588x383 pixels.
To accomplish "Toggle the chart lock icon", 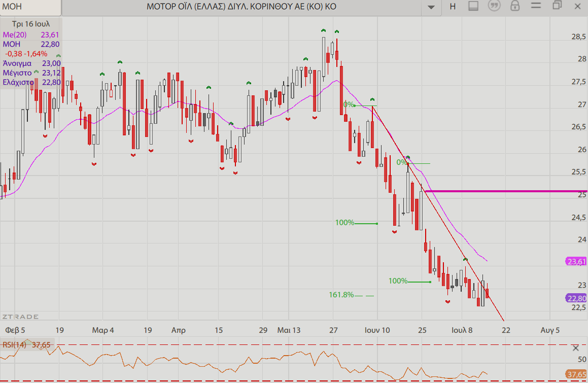I will [515, 6].
